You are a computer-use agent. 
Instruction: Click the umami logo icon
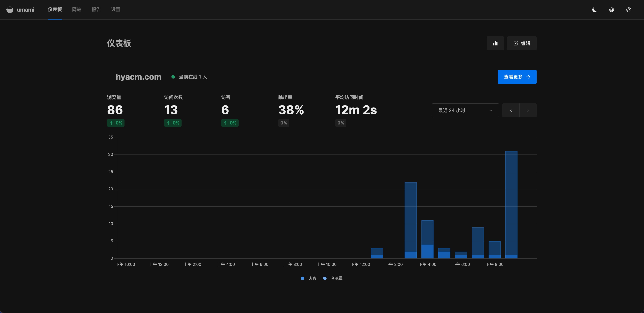[10, 10]
